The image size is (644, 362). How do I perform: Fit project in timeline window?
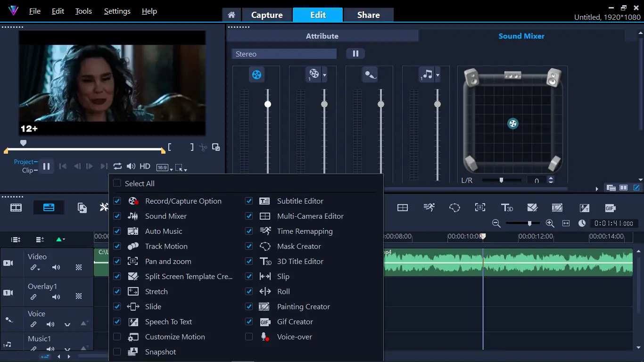click(x=566, y=223)
